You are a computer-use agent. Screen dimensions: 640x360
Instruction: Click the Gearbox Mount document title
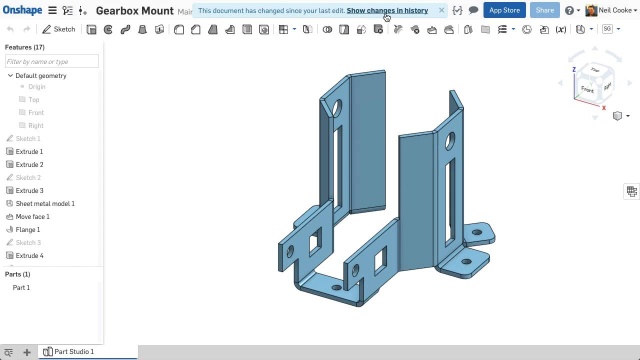point(135,11)
